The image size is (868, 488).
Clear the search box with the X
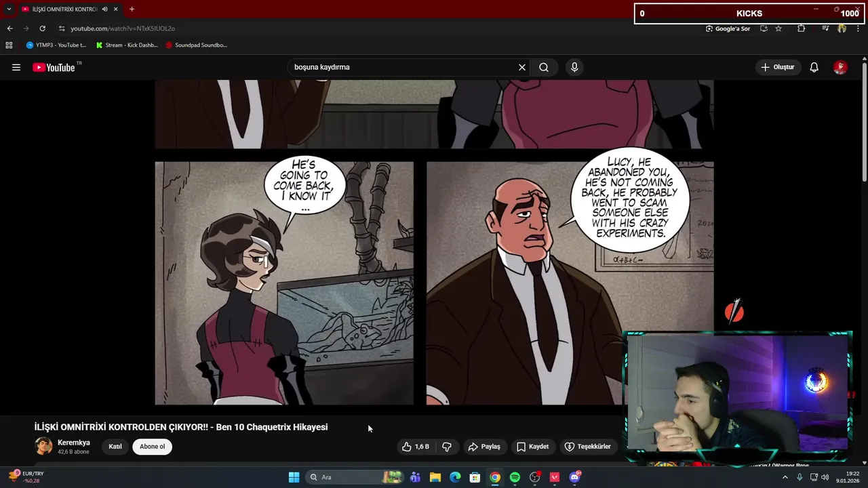(x=522, y=67)
